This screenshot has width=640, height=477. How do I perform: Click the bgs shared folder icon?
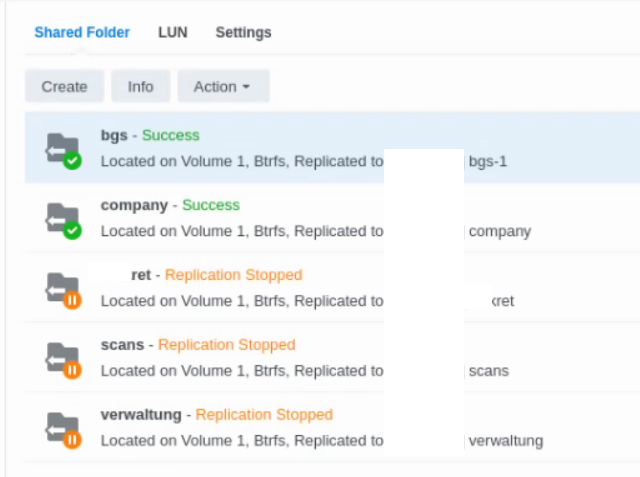tap(62, 148)
